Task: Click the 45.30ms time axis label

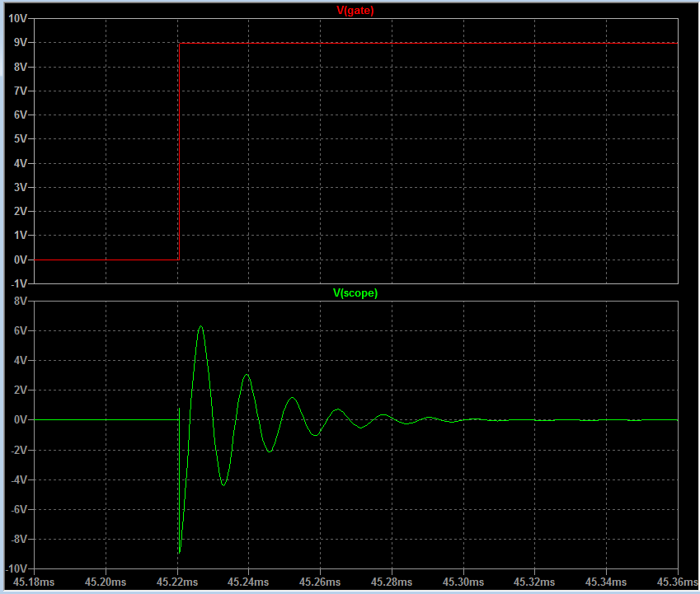Action: tap(463, 582)
